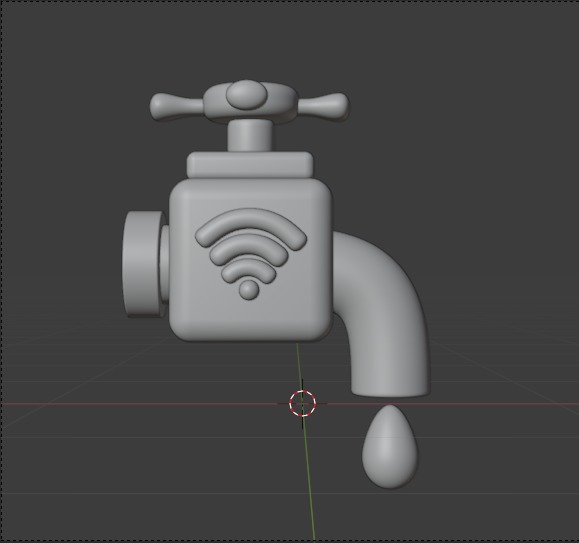This screenshot has height=543, width=579.
Task: Select the round inlet cap on faucet side
Action: [x=143, y=264]
